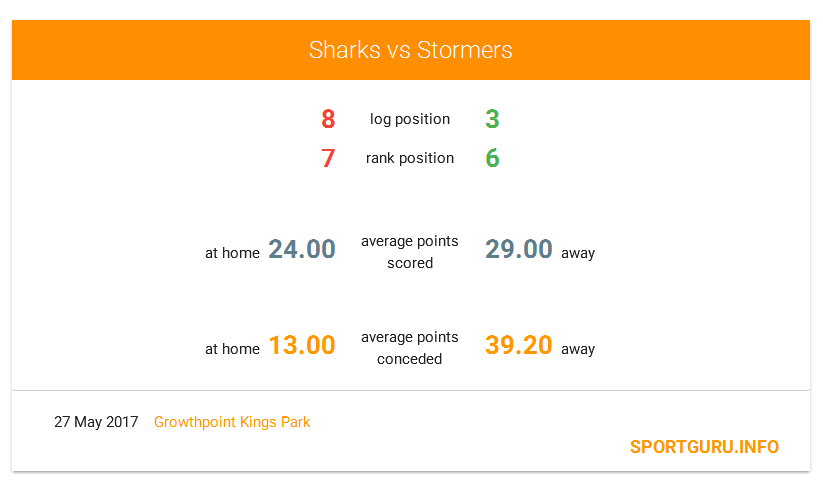Visit the SPORTGURU.INFO link
Viewport: 823px width, 498px height.
click(704, 447)
